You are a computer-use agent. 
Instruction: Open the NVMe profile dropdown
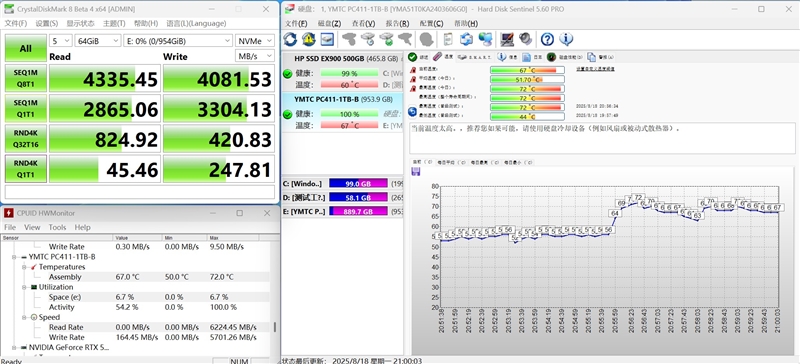click(x=255, y=41)
